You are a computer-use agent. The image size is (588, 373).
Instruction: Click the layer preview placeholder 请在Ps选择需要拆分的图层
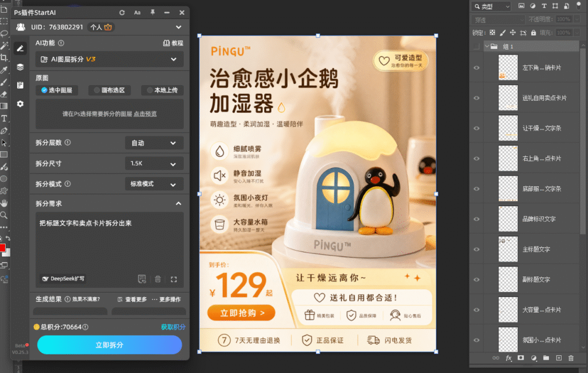tap(110, 114)
